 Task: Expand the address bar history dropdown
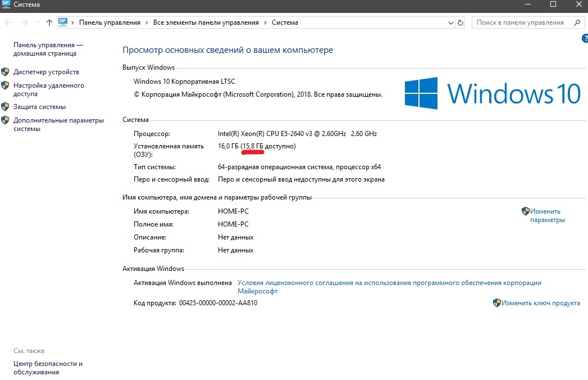[x=450, y=22]
